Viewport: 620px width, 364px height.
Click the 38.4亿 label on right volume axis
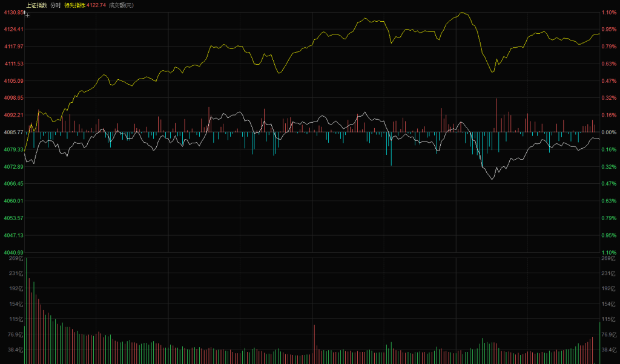(608, 349)
